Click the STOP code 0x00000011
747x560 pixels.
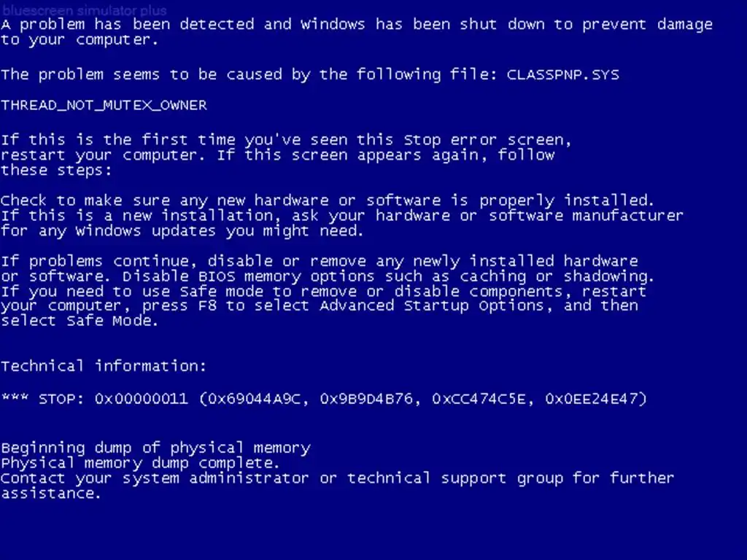[141, 398]
